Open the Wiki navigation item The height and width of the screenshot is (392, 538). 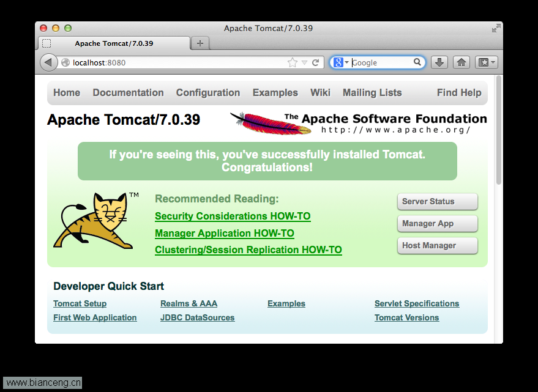click(x=320, y=92)
